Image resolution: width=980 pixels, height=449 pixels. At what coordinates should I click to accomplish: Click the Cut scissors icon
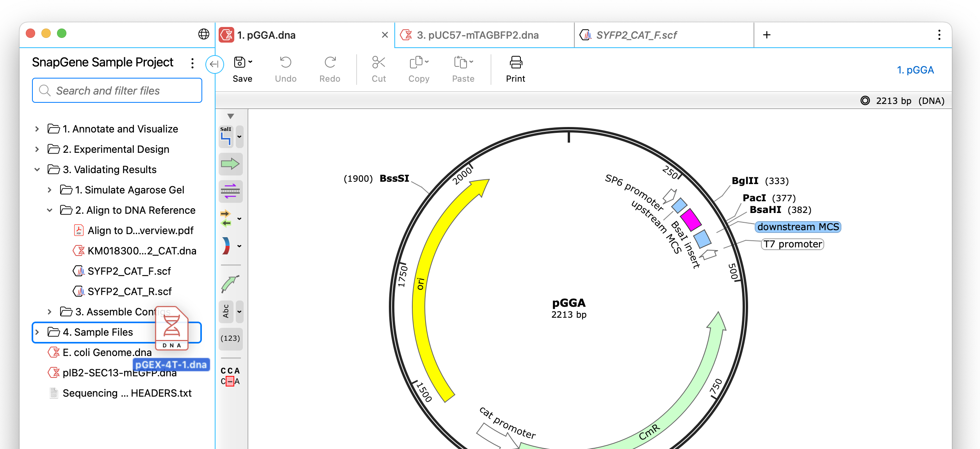[378, 62]
